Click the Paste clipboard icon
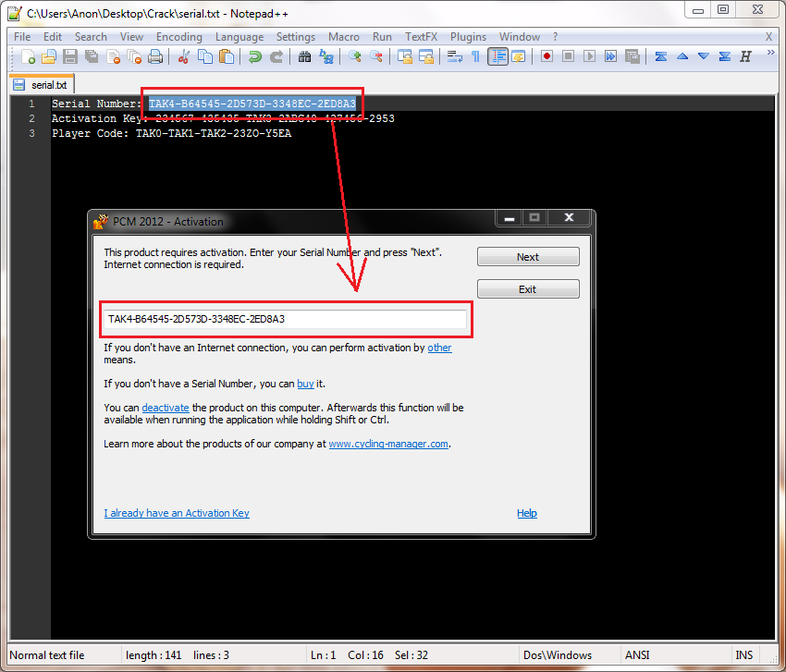The height and width of the screenshot is (672, 786). (x=227, y=56)
